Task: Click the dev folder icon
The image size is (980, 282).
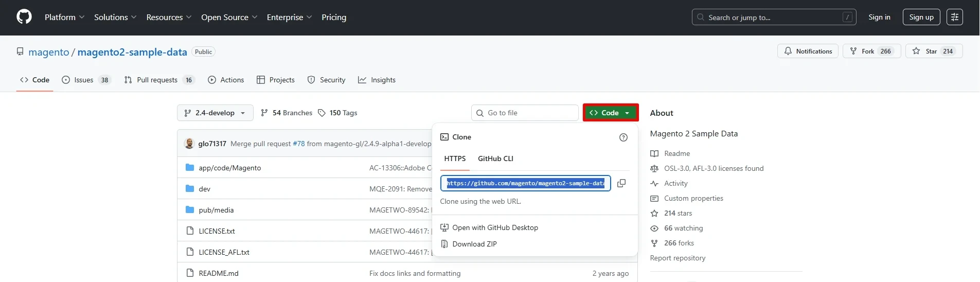Action: [190, 188]
